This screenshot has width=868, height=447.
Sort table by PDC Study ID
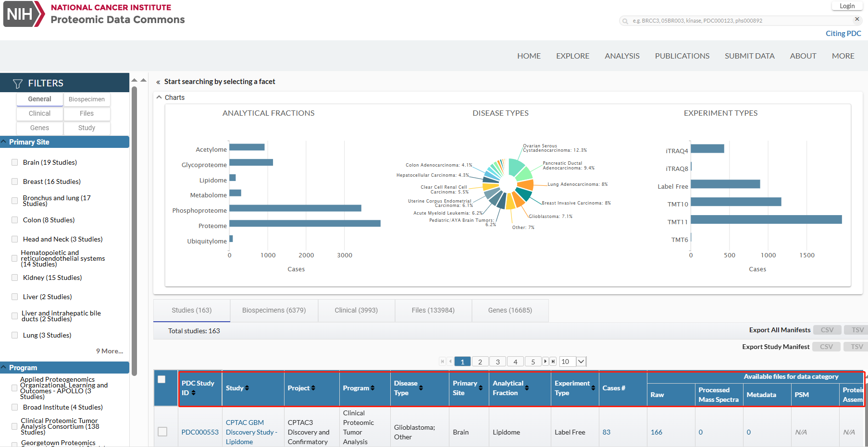pos(193,393)
